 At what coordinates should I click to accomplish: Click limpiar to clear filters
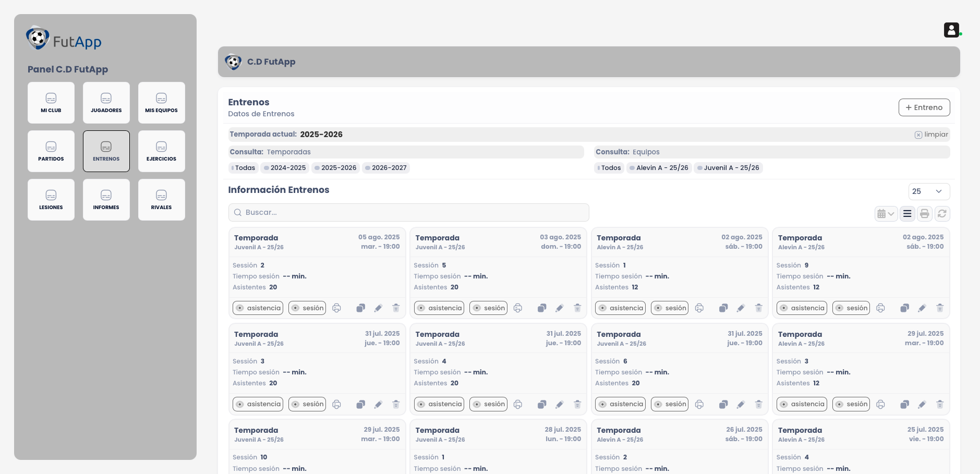[931, 135]
